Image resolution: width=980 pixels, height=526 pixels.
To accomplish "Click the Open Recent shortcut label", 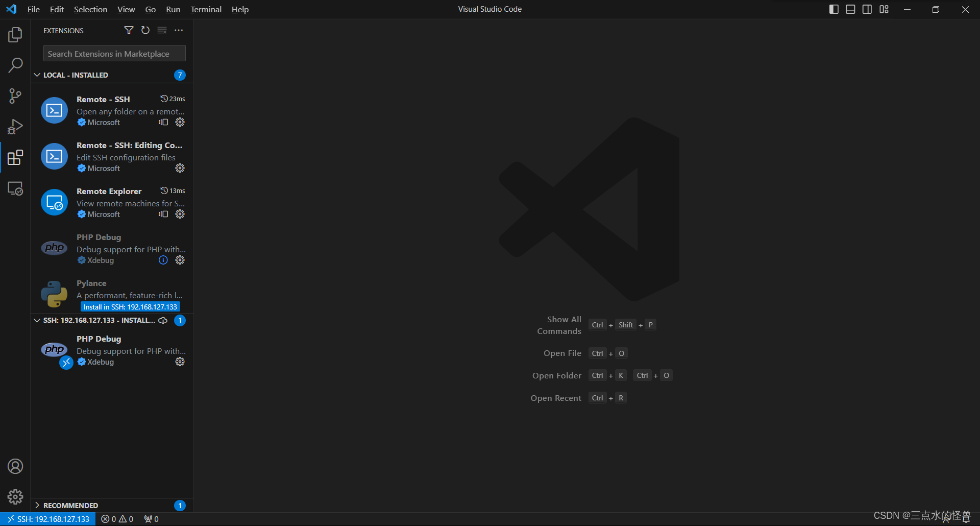I will pos(556,398).
